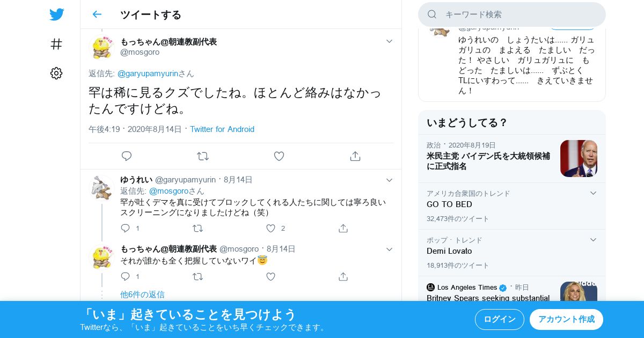Click the アカウント作成 button
The image size is (644, 338).
coord(566,319)
